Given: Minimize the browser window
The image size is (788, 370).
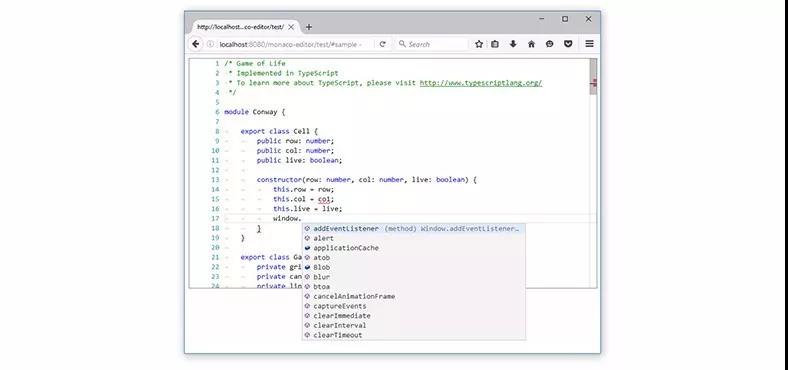Looking at the screenshot, I should pos(542,19).
